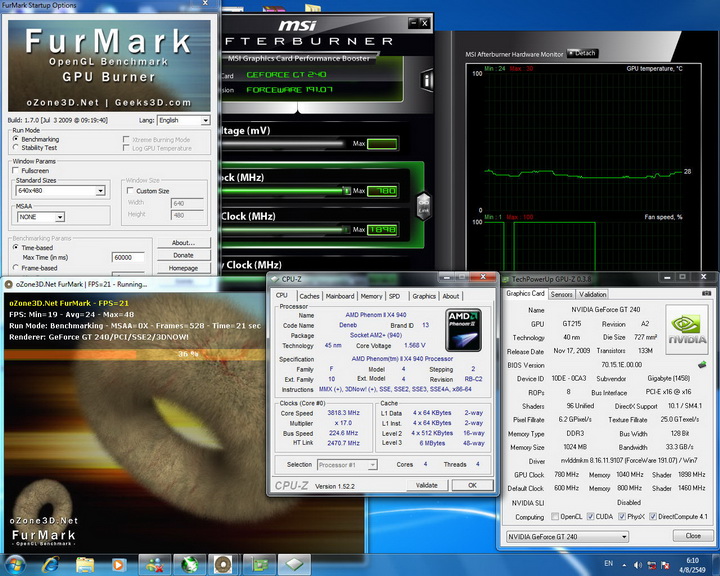Switch to MSI Afterburner taskbar item
Image resolution: width=720 pixels, height=576 pixels.
190,564
